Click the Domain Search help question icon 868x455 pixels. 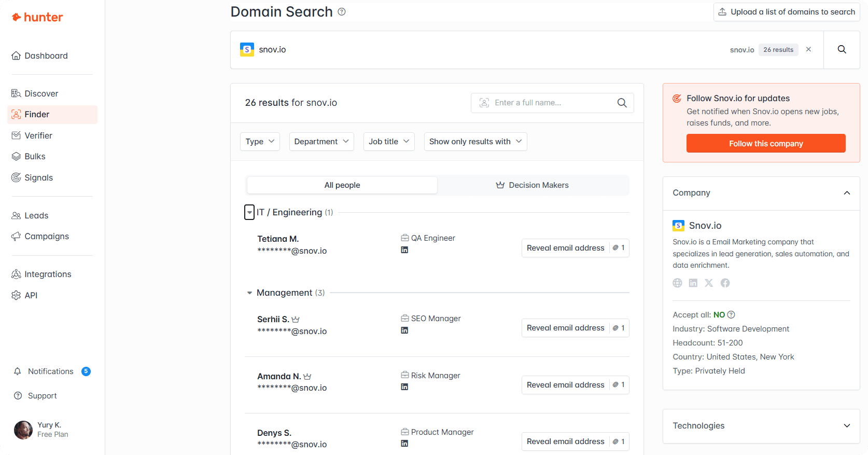click(x=342, y=12)
